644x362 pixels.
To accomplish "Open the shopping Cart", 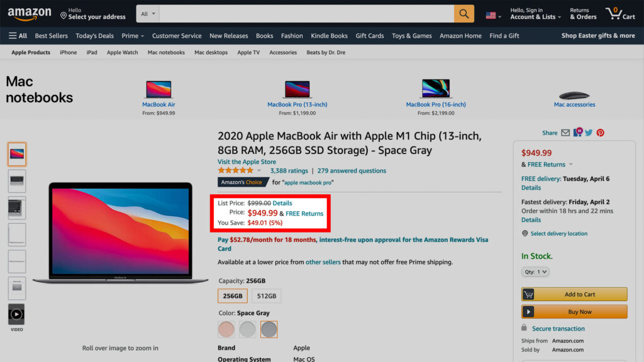I will (x=621, y=13).
